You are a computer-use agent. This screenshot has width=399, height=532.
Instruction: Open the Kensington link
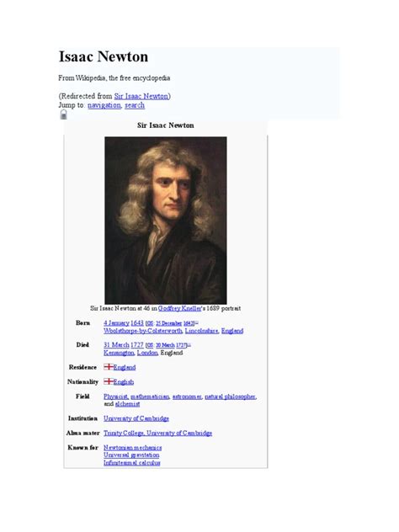[119, 353]
